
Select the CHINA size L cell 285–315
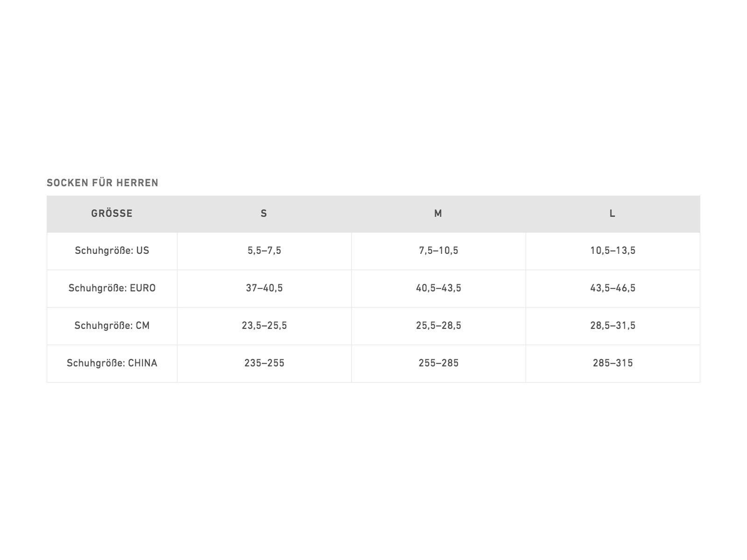[613, 363]
